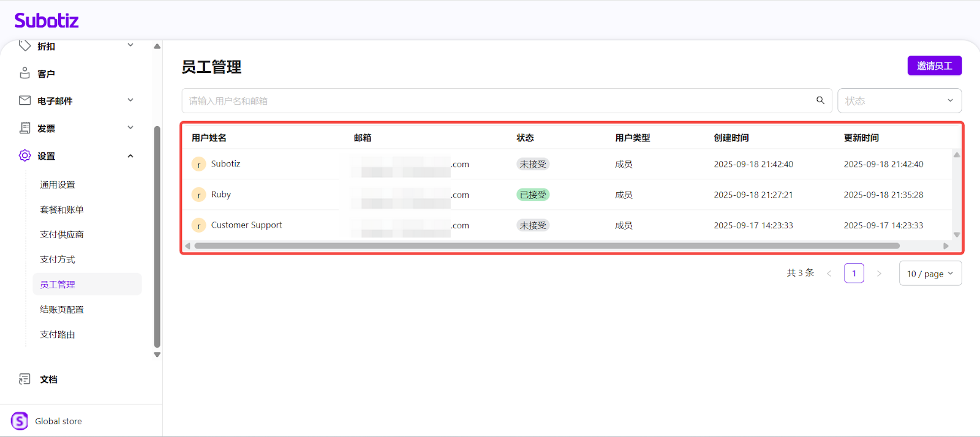
Task: Click the username and email search field
Action: tap(496, 101)
